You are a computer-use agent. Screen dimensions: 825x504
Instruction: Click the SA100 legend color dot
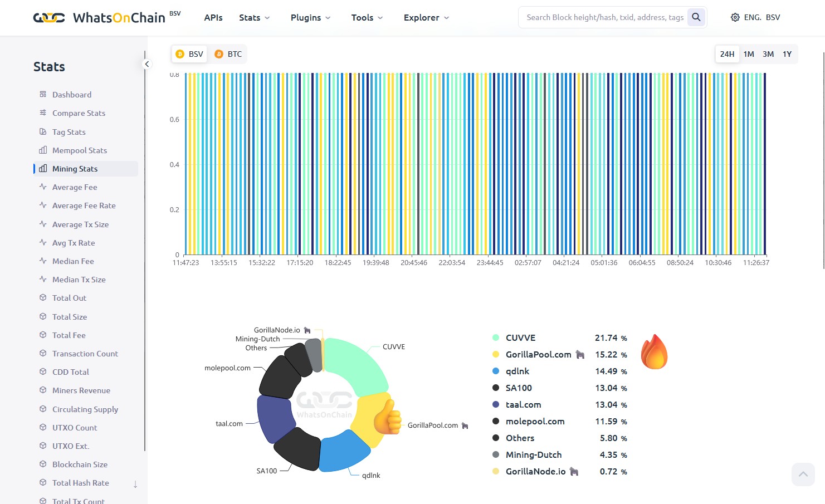click(496, 388)
